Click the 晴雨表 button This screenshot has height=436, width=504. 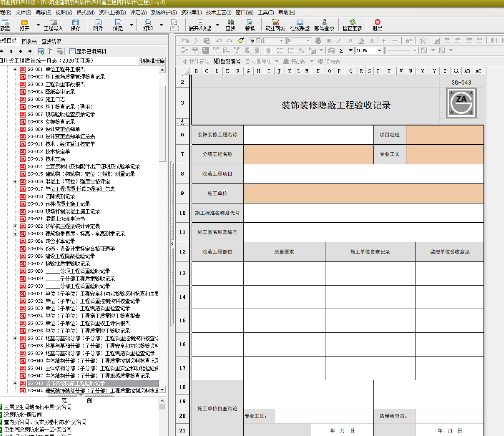pos(329,61)
